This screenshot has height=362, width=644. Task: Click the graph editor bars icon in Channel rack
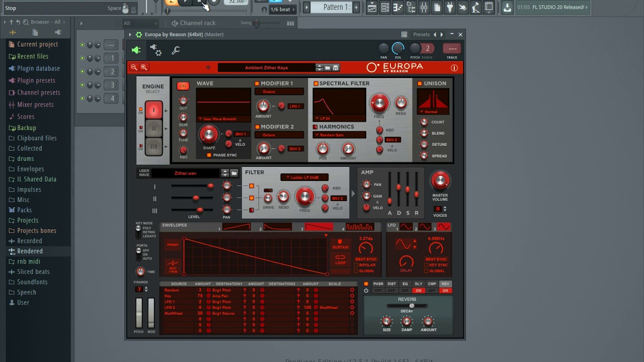point(290,23)
